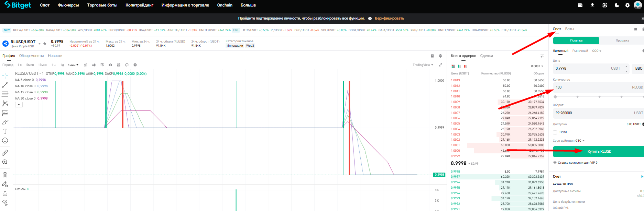Screen dimensions: 644x211
Task: Click the BBO button
Action: (x=638, y=69)
